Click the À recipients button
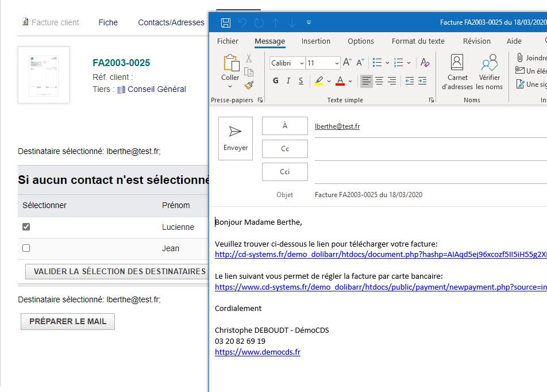Viewport: 547px width, 392px height. pos(285,126)
